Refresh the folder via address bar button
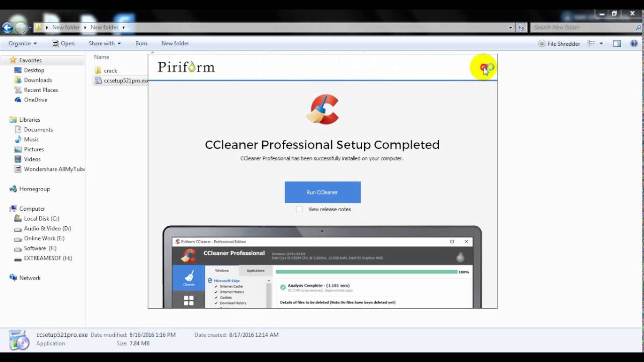The width and height of the screenshot is (644, 362). [521, 28]
